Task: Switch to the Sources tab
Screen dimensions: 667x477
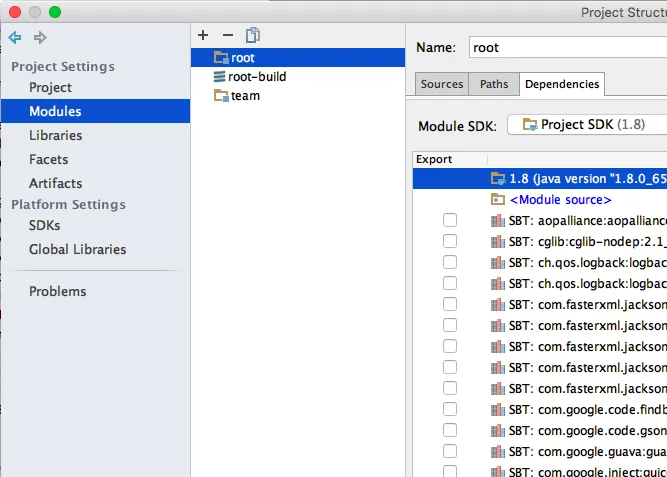Action: point(442,84)
